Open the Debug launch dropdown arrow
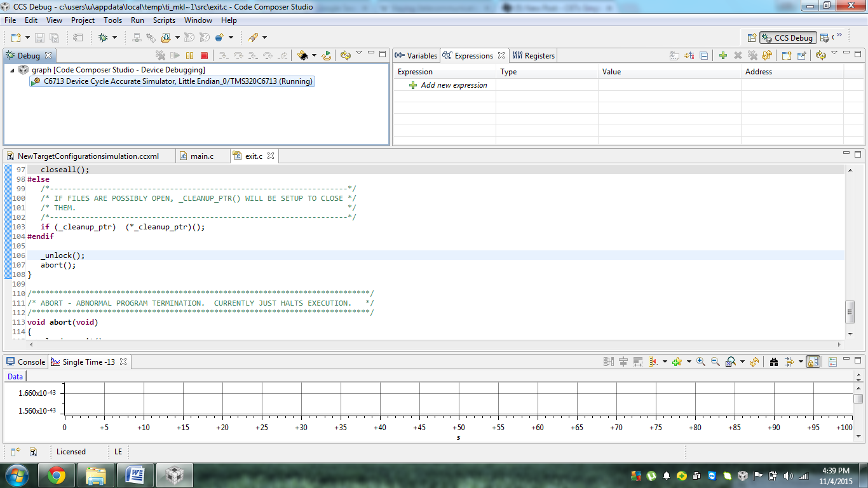The width and height of the screenshot is (868, 488). (x=115, y=38)
